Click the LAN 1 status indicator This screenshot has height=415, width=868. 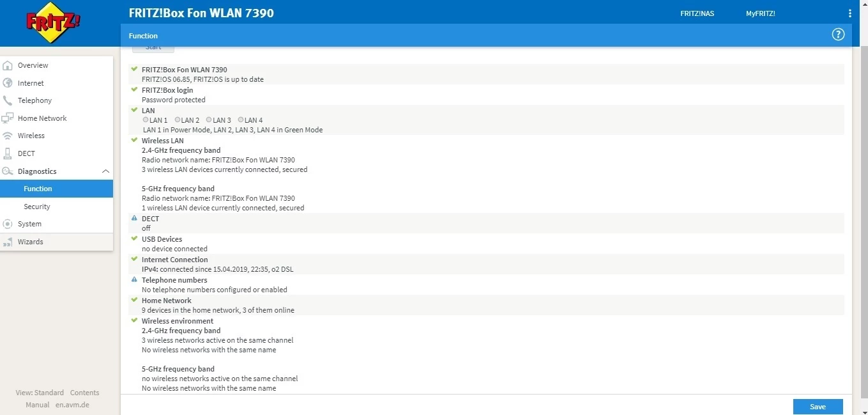(146, 120)
